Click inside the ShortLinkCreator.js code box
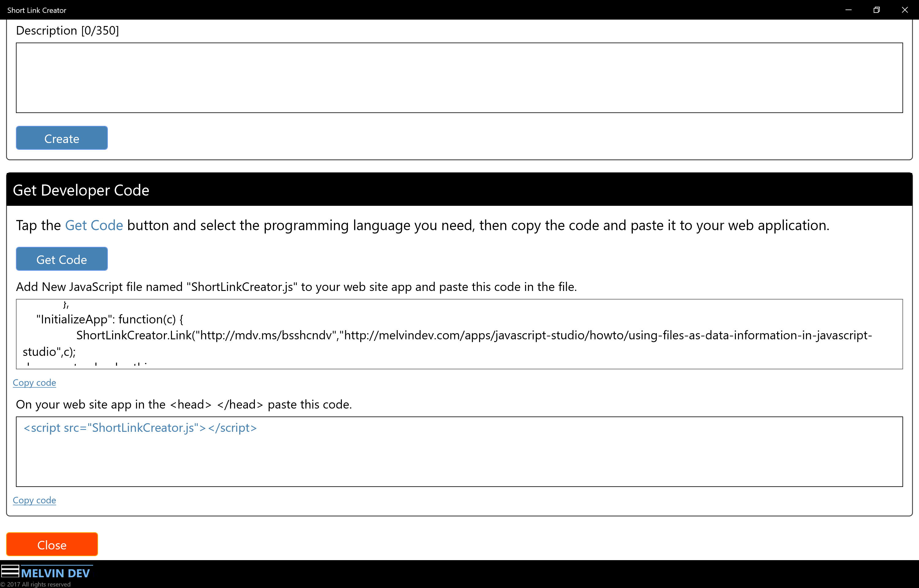The width and height of the screenshot is (919, 588). tap(459, 334)
